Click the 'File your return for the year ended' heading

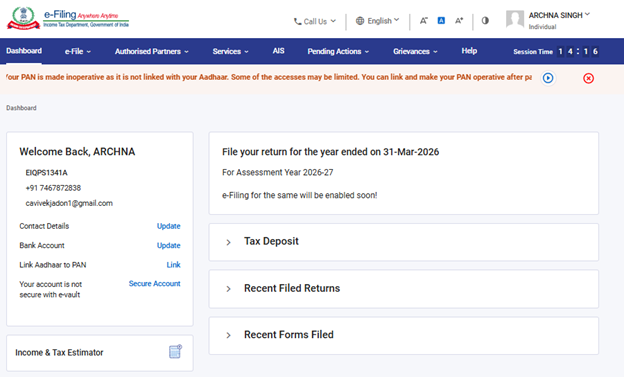click(x=330, y=152)
